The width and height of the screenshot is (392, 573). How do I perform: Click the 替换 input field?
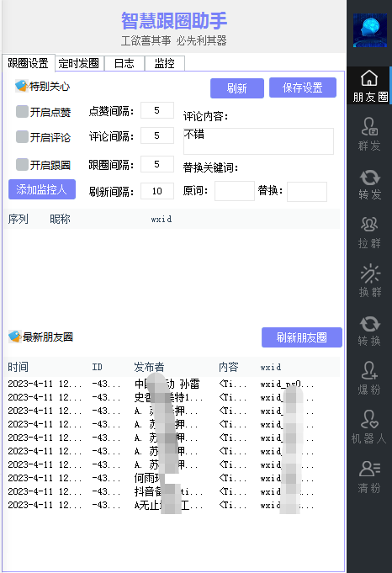307,192
